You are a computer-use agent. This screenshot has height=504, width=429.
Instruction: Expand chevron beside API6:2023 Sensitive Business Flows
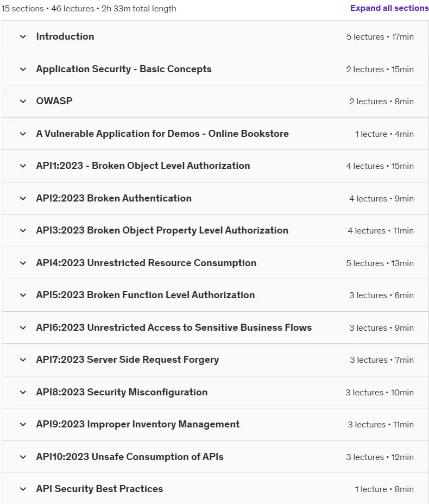[x=23, y=327]
